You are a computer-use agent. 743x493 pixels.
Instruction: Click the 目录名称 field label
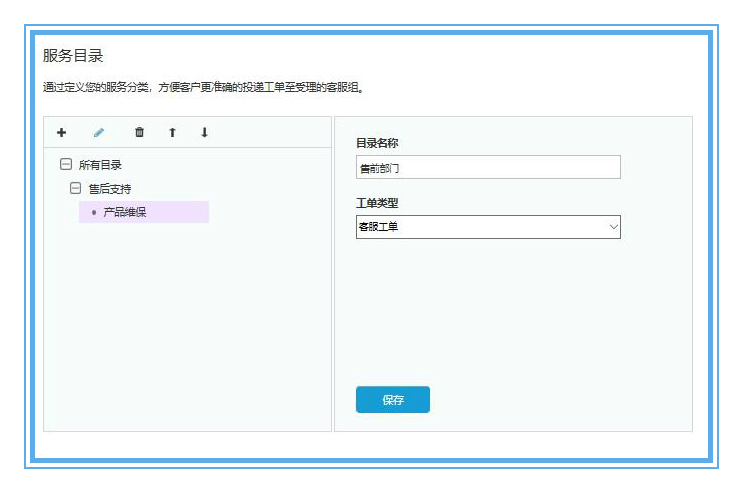(x=377, y=143)
